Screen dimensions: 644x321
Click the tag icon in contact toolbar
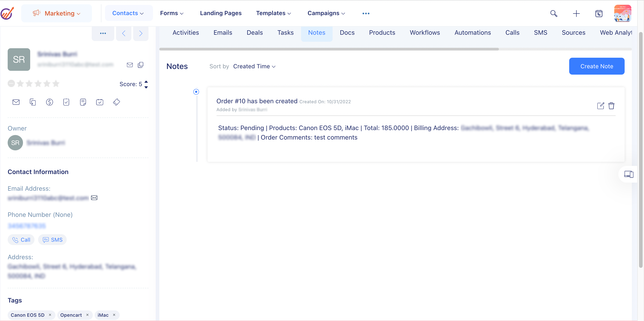click(116, 102)
